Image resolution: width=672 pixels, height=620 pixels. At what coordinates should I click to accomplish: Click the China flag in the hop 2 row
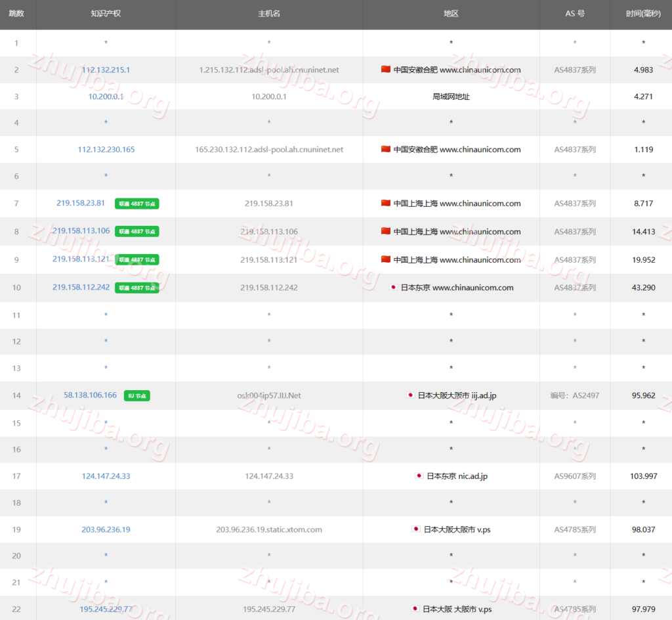pyautogui.click(x=386, y=70)
